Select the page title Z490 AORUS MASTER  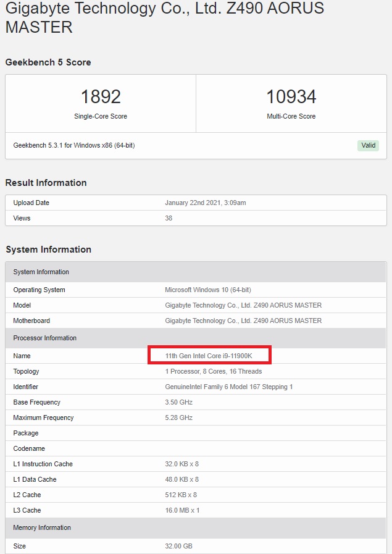point(164,17)
